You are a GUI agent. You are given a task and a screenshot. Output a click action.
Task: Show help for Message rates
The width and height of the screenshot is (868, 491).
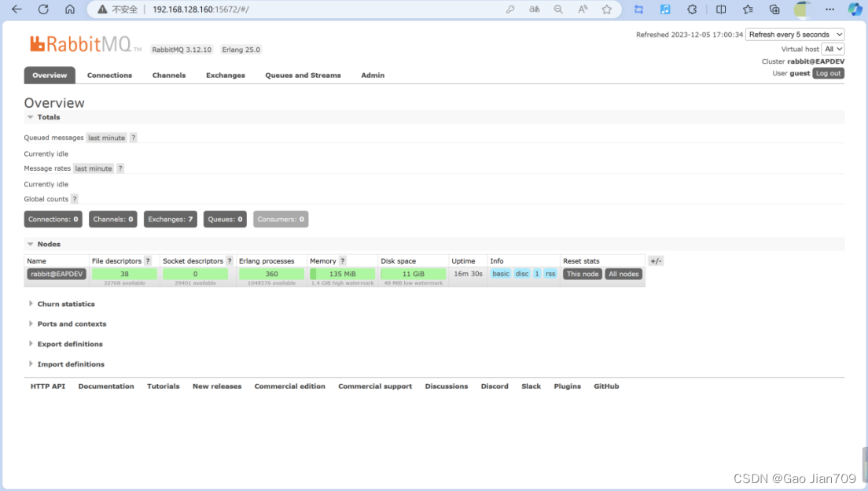click(120, 168)
